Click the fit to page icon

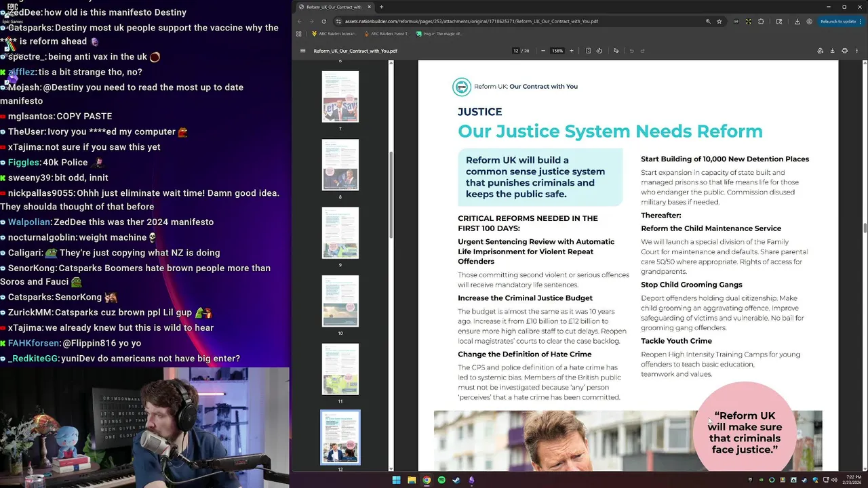(588, 51)
